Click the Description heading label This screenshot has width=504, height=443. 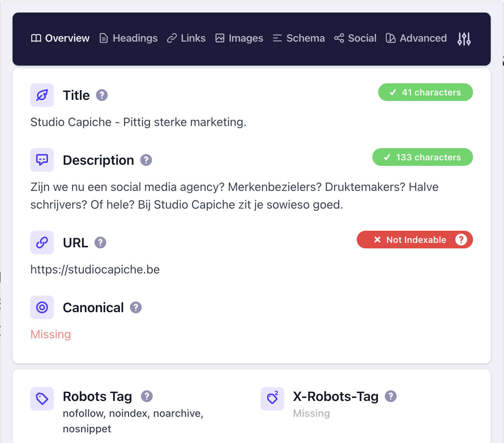click(x=99, y=160)
